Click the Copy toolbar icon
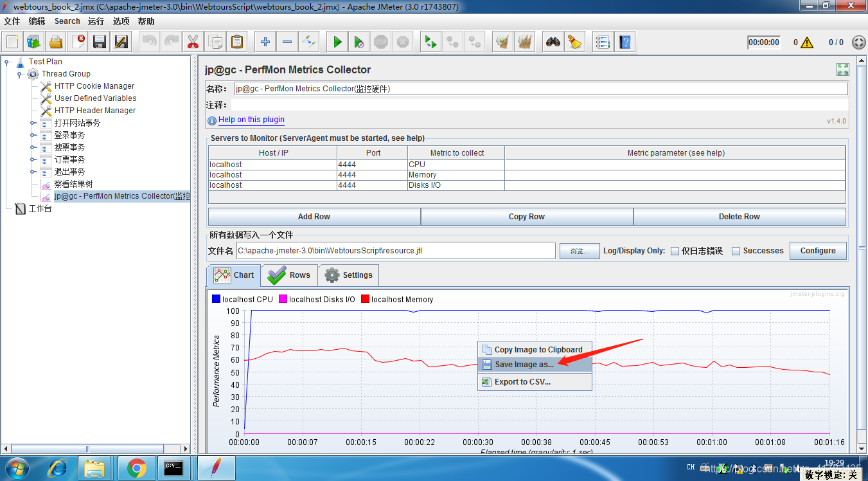868x481 pixels. point(215,42)
